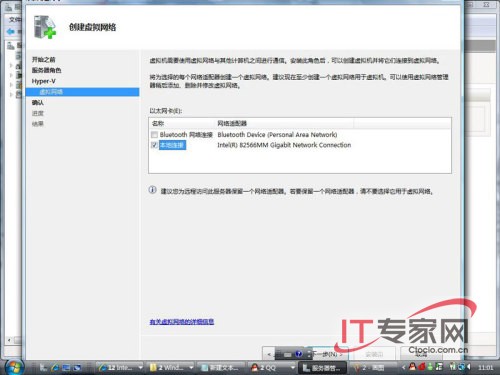Image resolution: width=500 pixels, height=375 pixels.
Task: Check the Bluetooth 网络连接 adapter checkbox
Action: 154,135
